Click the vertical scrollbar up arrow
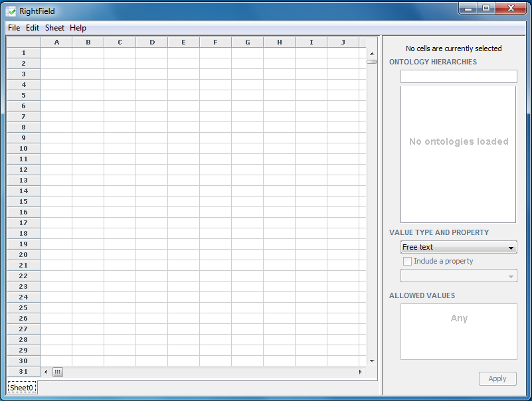The width and height of the screenshot is (532, 401). (x=372, y=54)
